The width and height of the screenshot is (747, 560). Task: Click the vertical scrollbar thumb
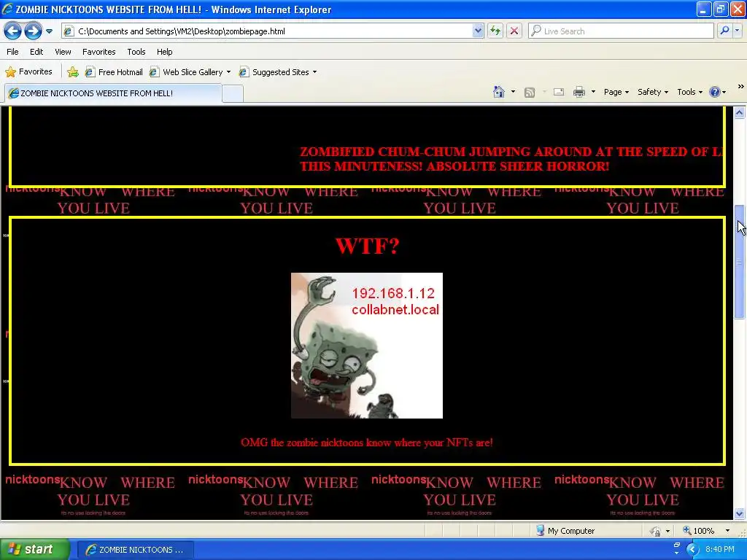(x=740, y=262)
